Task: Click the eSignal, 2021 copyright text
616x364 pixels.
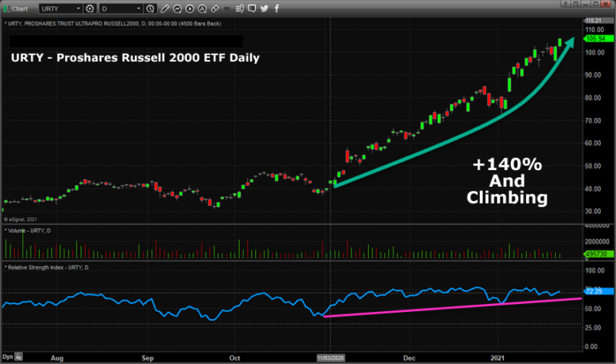Action: click(20, 220)
